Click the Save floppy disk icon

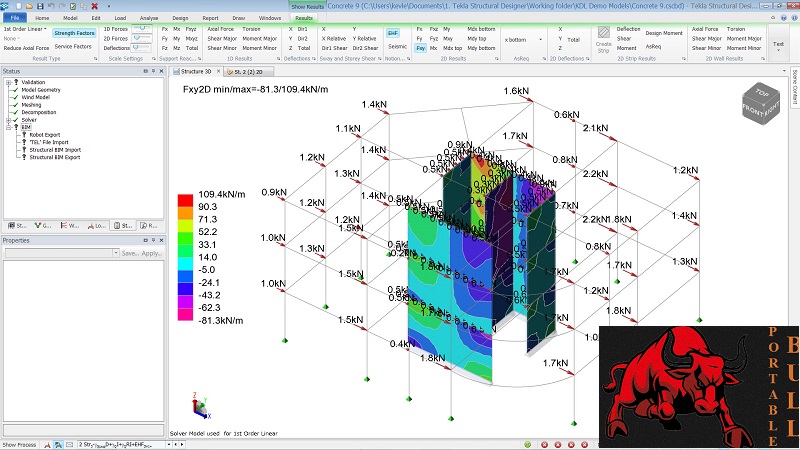tap(40, 6)
